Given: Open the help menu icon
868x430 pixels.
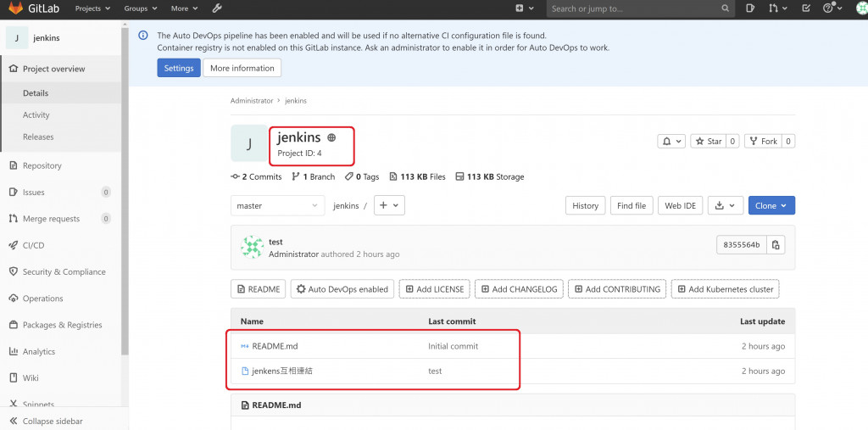Looking at the screenshot, I should (832, 8).
